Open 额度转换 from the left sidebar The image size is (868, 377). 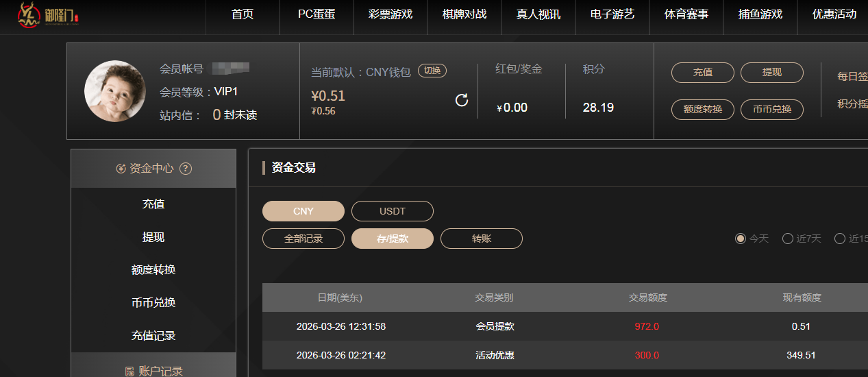153,270
